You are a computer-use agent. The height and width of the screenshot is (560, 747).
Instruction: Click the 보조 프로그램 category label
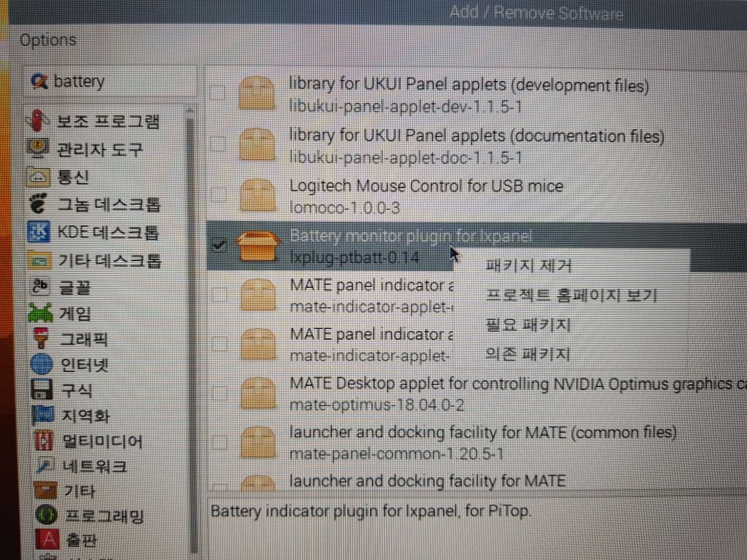pos(108,122)
